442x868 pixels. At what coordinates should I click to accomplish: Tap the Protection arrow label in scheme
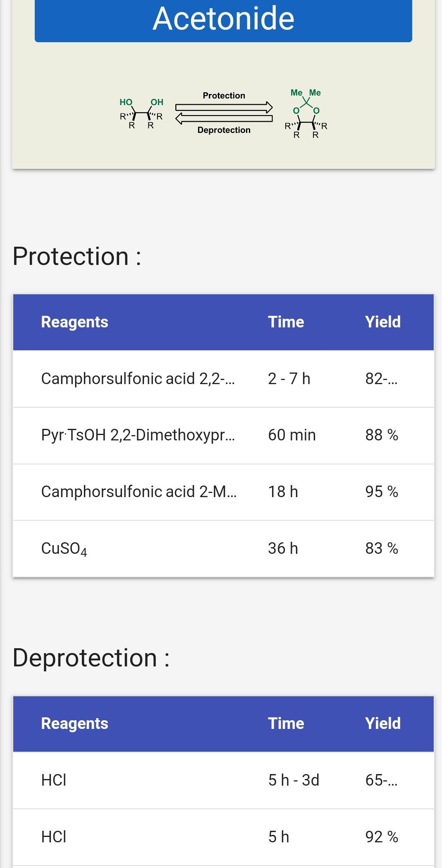coord(224,96)
